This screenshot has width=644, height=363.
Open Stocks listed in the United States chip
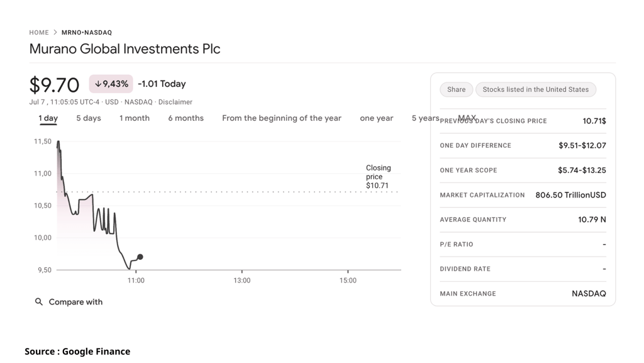[536, 89]
